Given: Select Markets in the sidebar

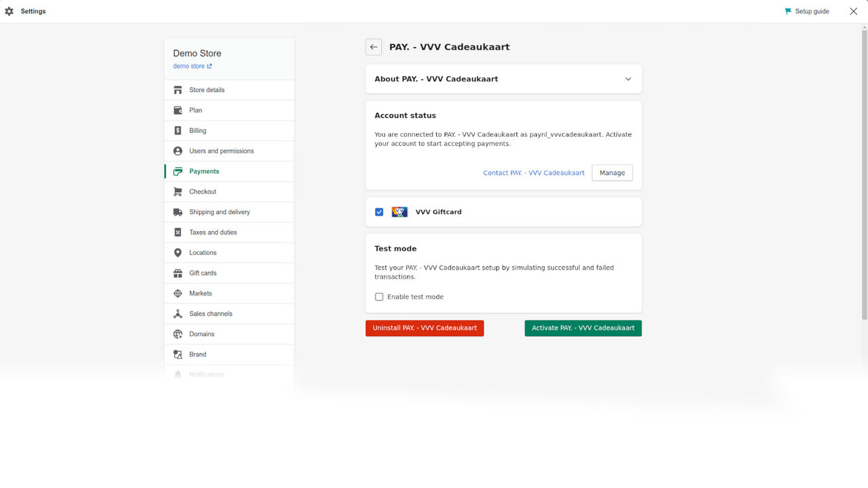Looking at the screenshot, I should point(229,293).
